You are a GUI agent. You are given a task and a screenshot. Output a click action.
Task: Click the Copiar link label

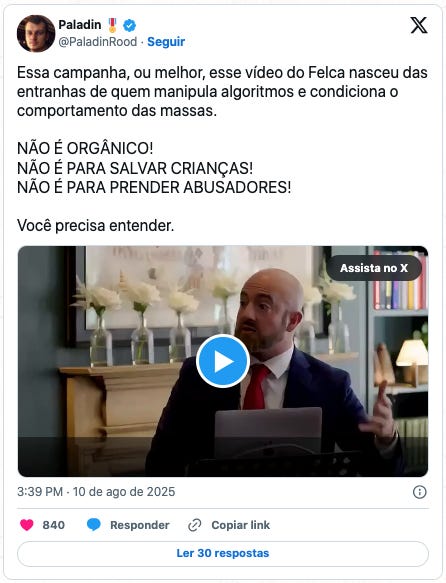240,525
